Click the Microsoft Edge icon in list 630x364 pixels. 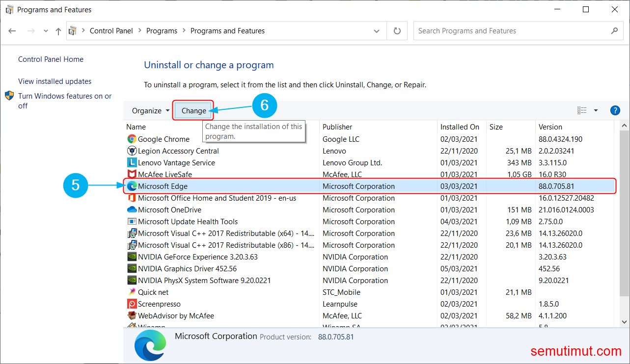click(132, 186)
